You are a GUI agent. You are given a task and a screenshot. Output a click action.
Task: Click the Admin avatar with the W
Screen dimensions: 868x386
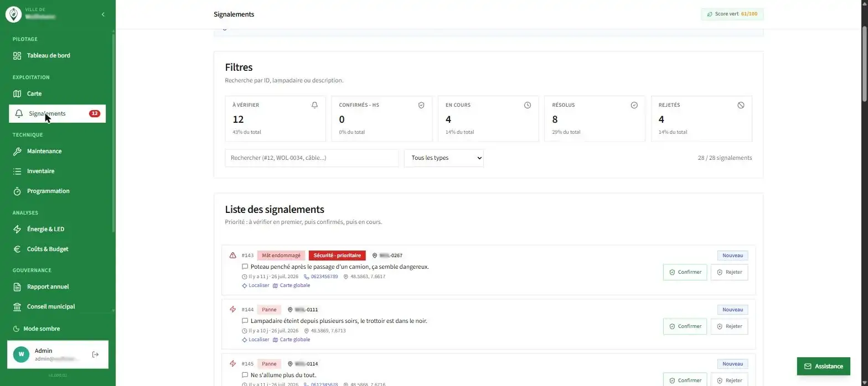click(x=21, y=354)
